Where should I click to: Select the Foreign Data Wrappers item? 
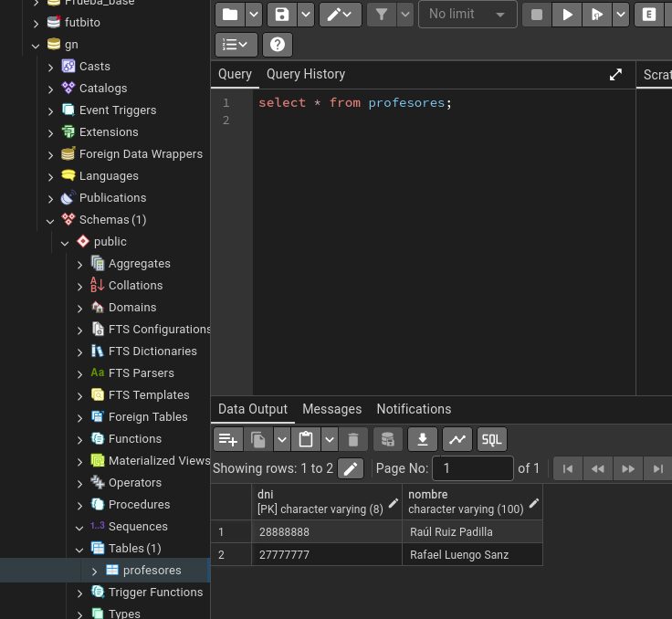click(141, 154)
